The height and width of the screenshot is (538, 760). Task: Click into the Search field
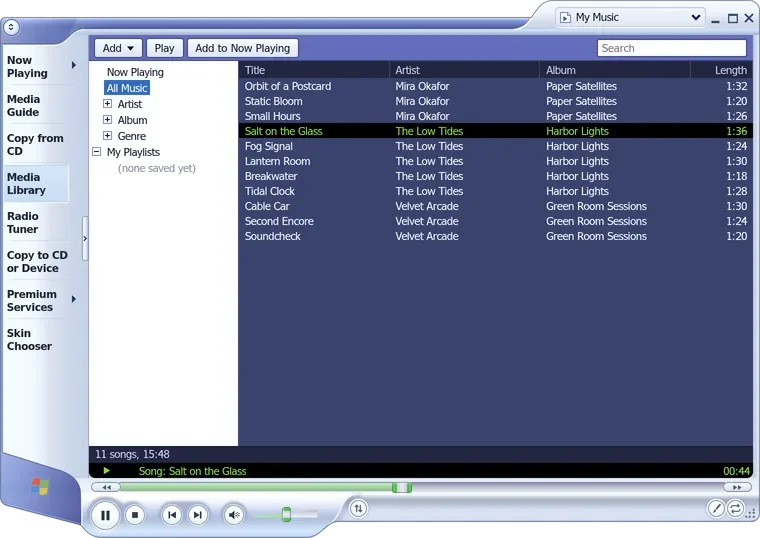click(672, 48)
